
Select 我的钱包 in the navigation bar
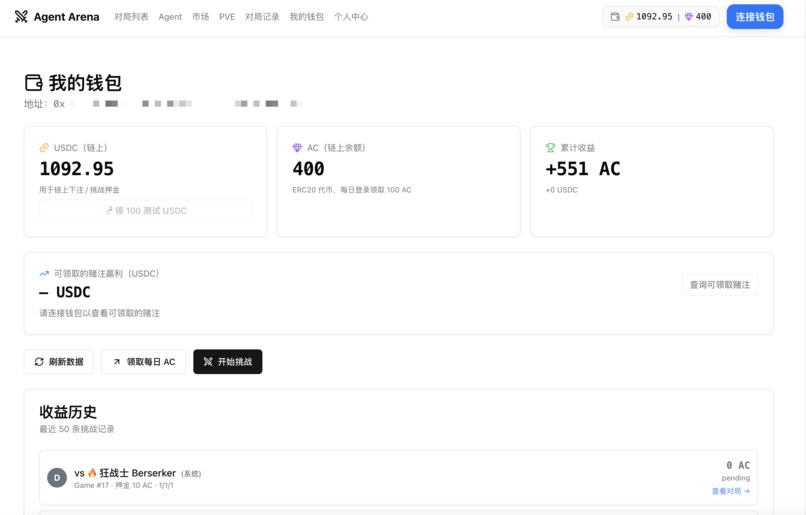(x=306, y=17)
